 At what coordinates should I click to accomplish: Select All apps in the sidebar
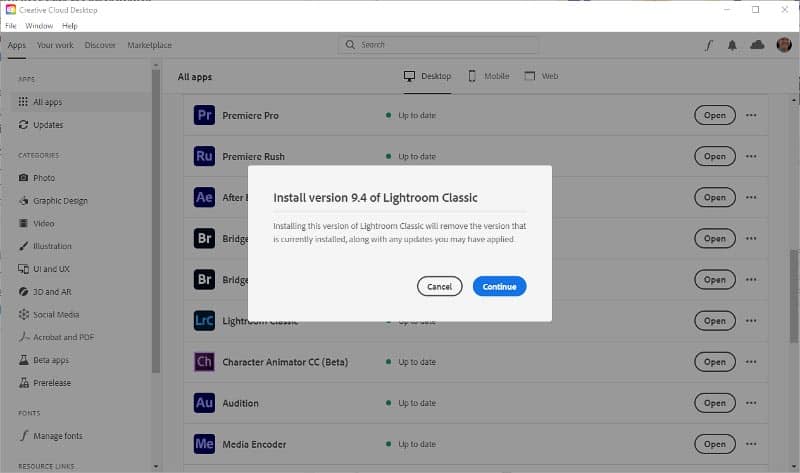pyautogui.click(x=81, y=102)
